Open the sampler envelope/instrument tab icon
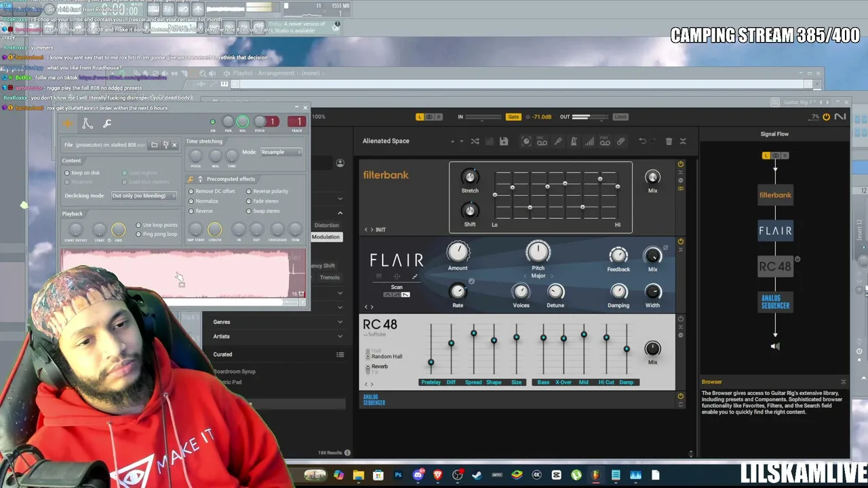The image size is (868, 488). pos(87,123)
